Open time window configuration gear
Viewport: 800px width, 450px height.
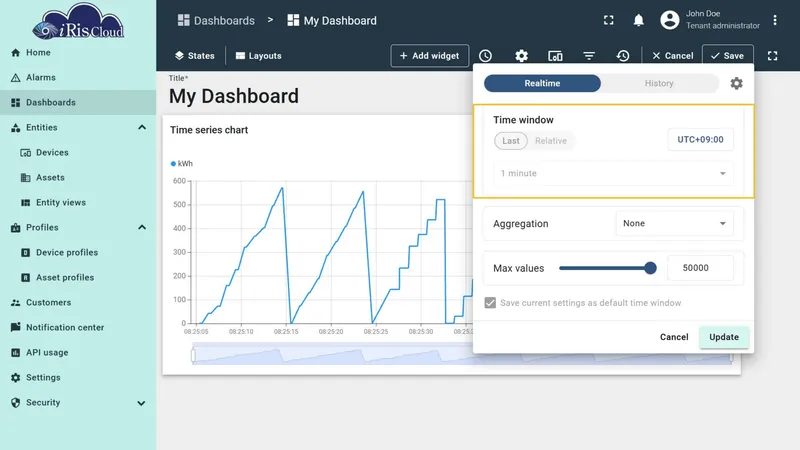(x=736, y=83)
